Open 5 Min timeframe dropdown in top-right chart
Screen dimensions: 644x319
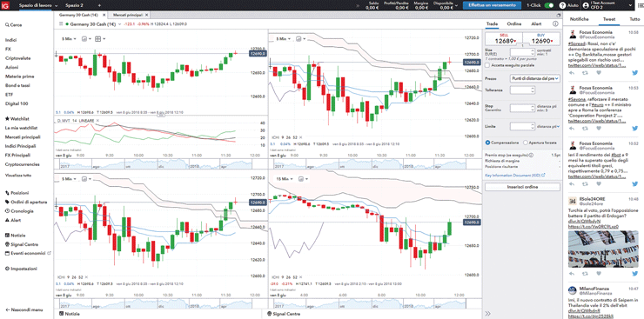[x=284, y=39]
